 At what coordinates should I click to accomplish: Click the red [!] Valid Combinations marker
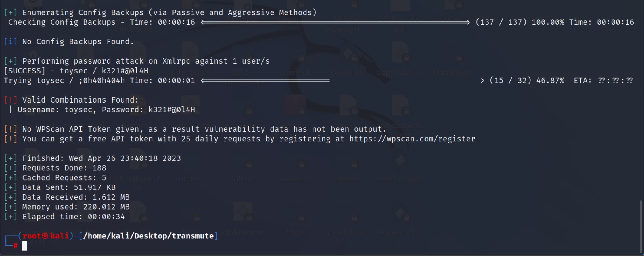click(x=11, y=100)
